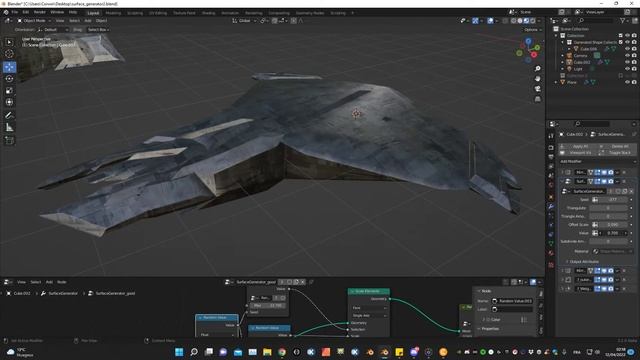Click the Apply All button
The image size is (640, 360).
[x=578, y=146]
